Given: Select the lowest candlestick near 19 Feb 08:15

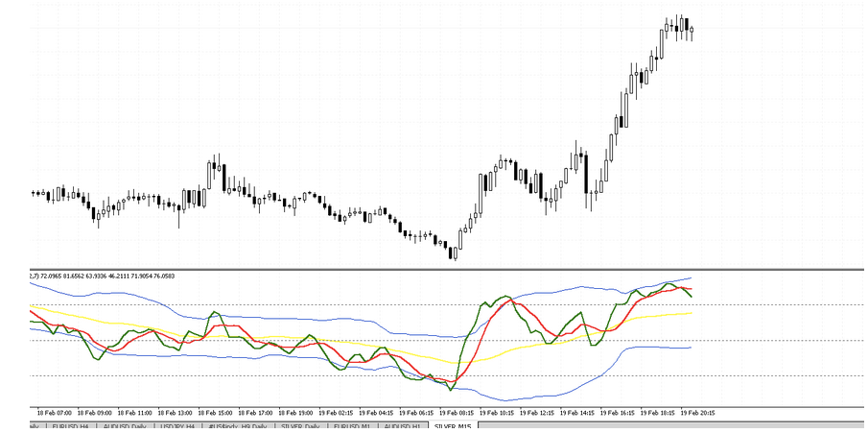Looking at the screenshot, I should click(455, 254).
